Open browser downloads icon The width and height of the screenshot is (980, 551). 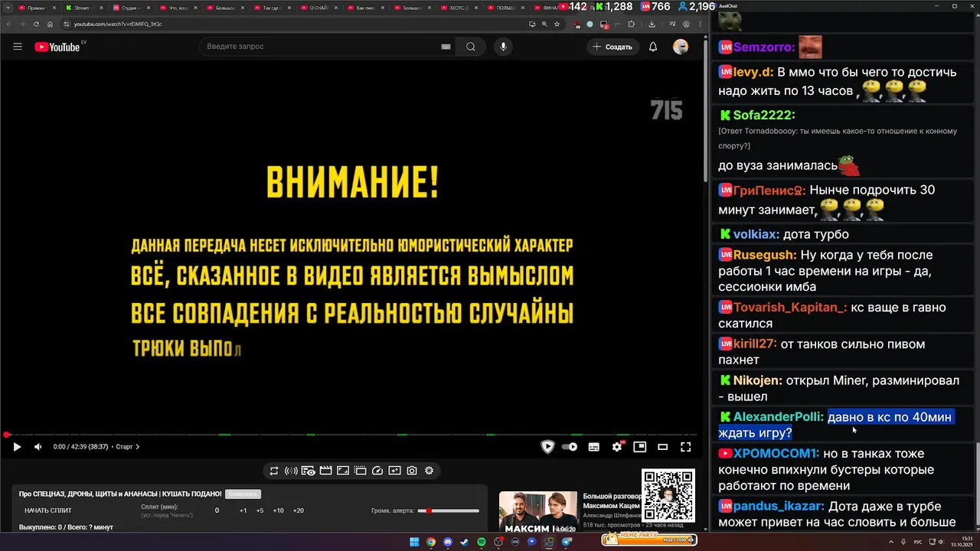pyautogui.click(x=652, y=24)
